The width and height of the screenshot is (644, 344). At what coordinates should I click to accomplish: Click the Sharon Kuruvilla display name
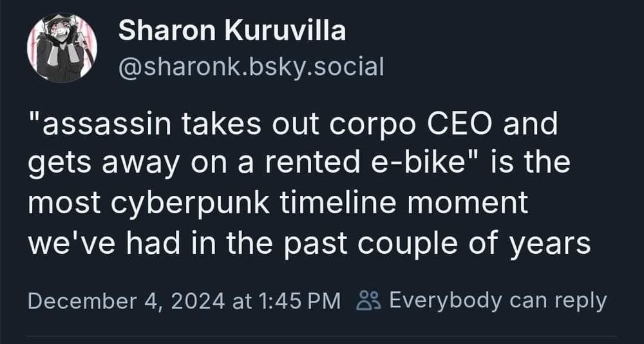click(x=232, y=31)
